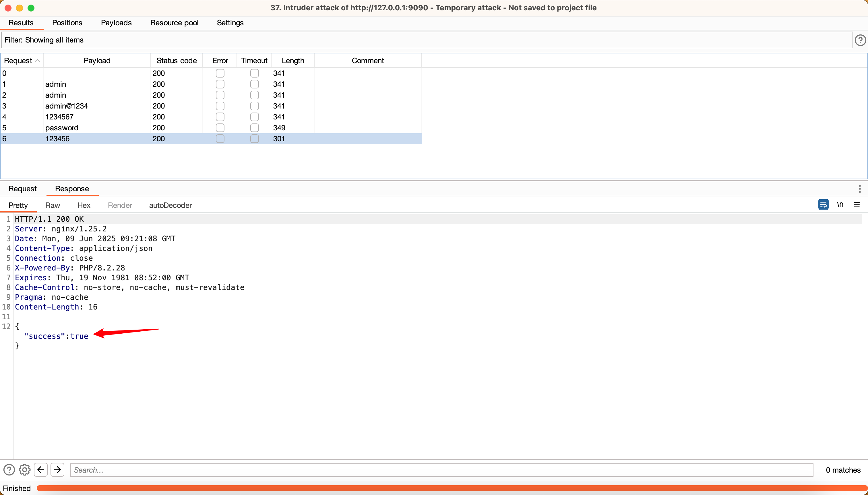This screenshot has height=495, width=868.
Task: Click the HTTP/1.1 200 OK response line
Action: 49,219
